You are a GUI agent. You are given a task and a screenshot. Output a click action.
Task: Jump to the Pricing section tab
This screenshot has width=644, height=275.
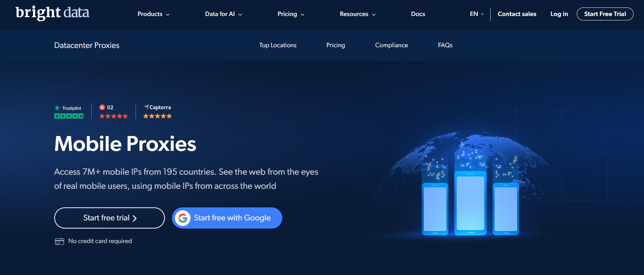(x=336, y=45)
